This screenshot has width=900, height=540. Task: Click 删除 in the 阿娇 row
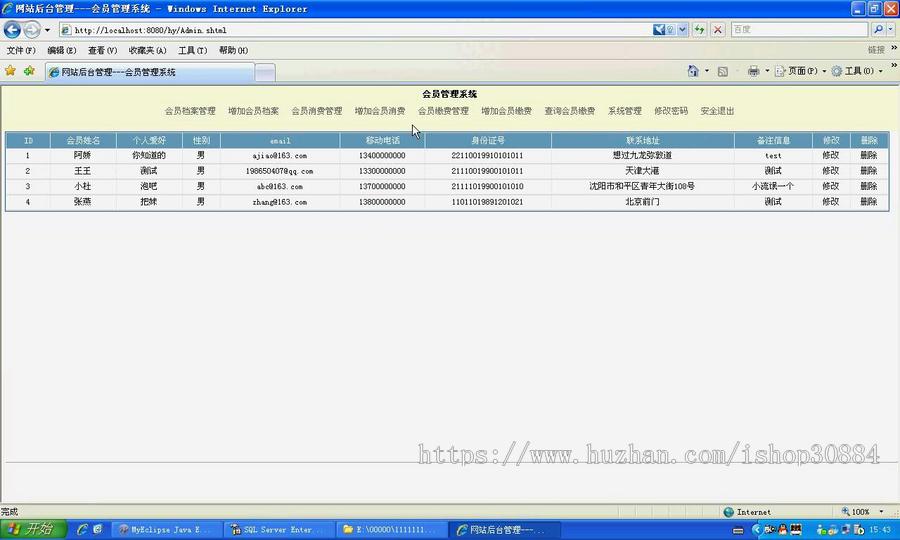click(x=868, y=156)
